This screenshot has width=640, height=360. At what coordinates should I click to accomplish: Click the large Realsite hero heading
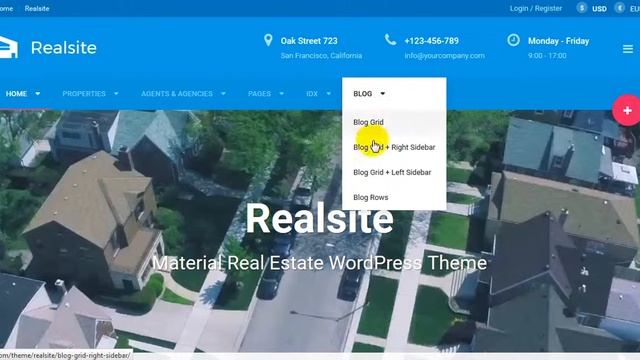[x=319, y=219]
